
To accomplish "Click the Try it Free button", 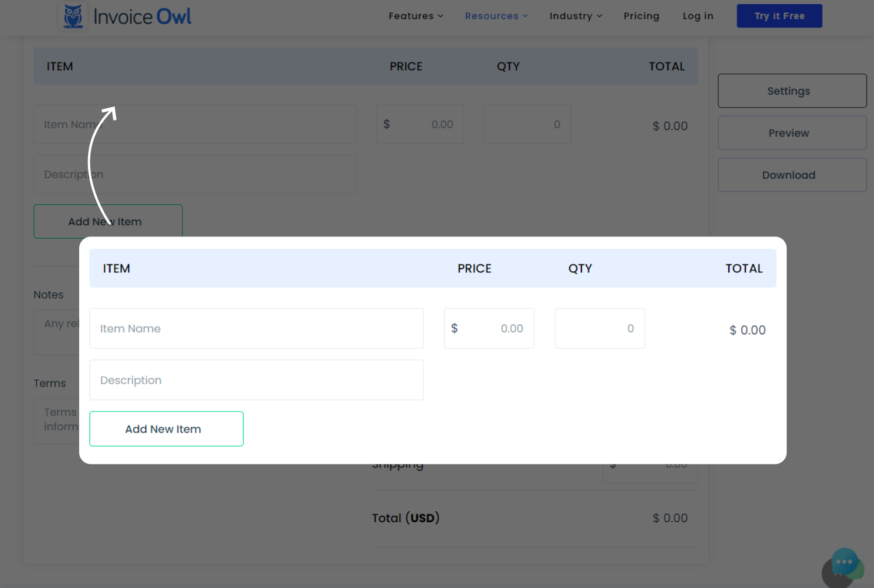I will click(779, 16).
